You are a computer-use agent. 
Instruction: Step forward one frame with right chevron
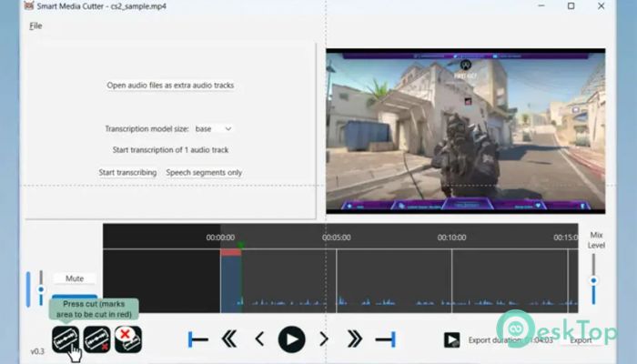[323, 339]
